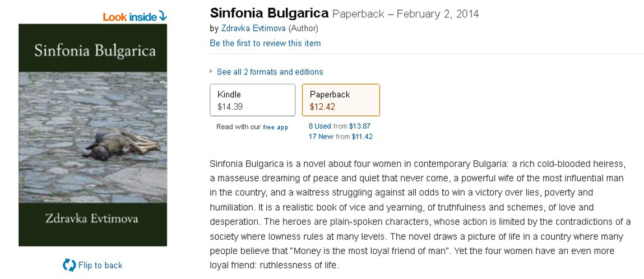Click the $11.42 new price

coord(362,137)
